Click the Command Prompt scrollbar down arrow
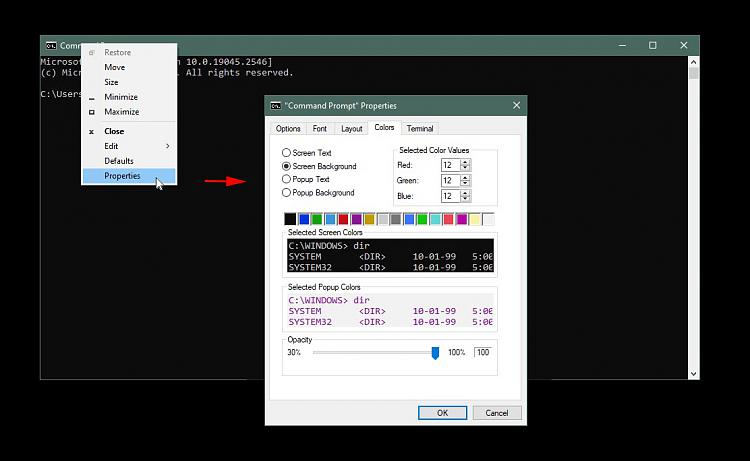Screen dimensions: 750x461 pyautogui.click(x=694, y=374)
